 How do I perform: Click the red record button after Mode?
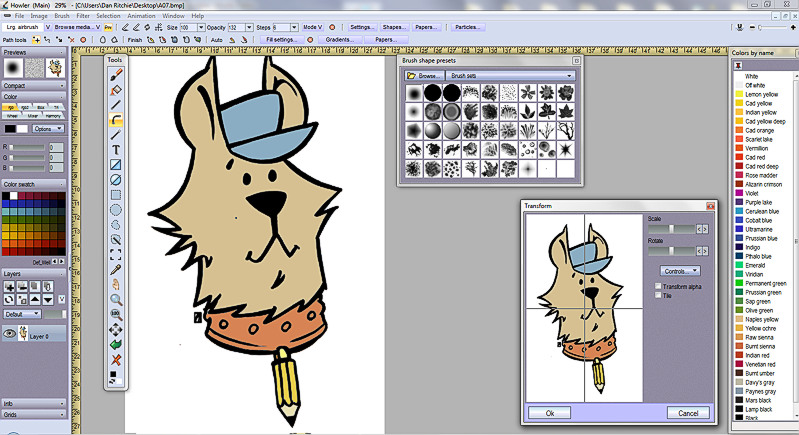[x=332, y=27]
